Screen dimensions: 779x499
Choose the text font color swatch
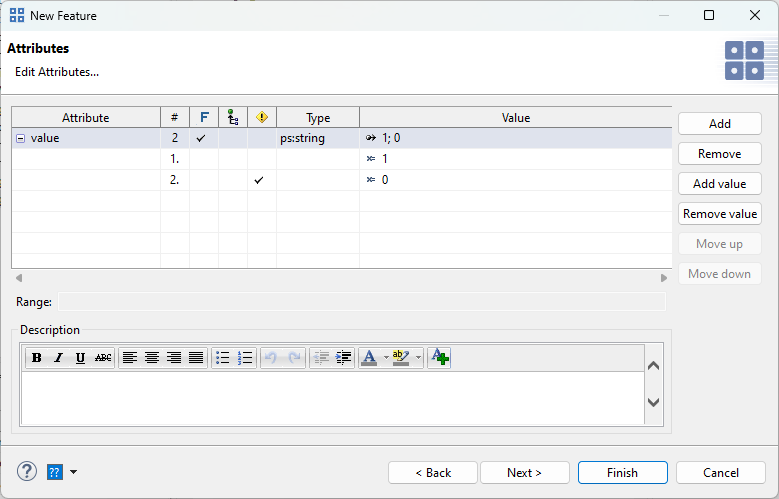(370, 358)
